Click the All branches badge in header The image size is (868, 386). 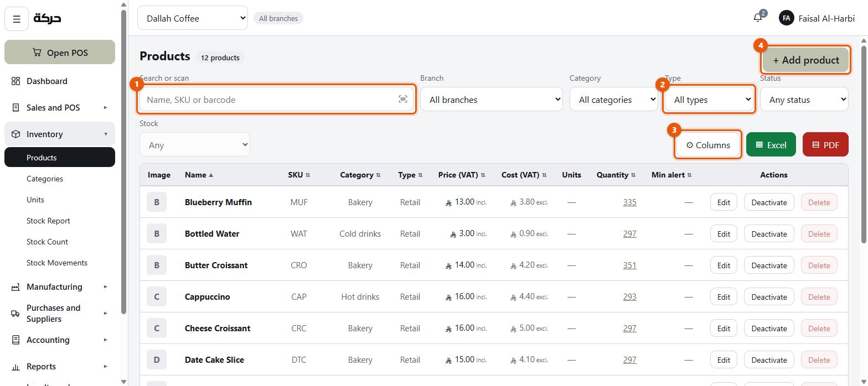(278, 18)
